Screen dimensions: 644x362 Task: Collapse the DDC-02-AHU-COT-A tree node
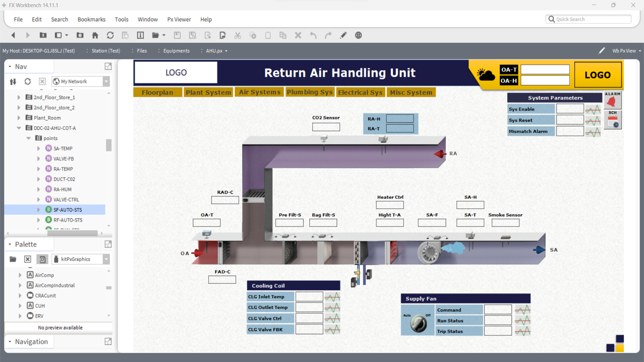(19, 128)
